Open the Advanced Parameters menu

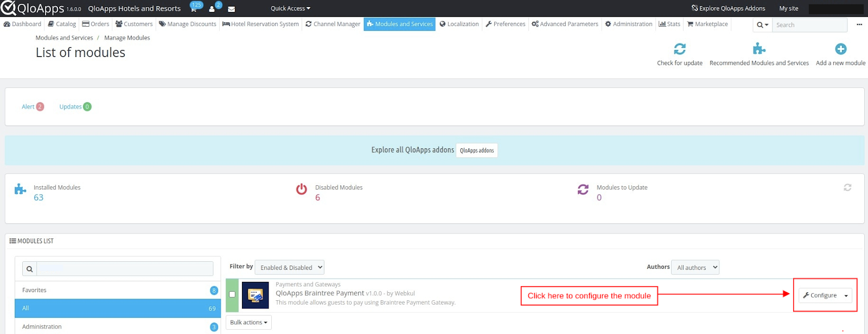565,24
